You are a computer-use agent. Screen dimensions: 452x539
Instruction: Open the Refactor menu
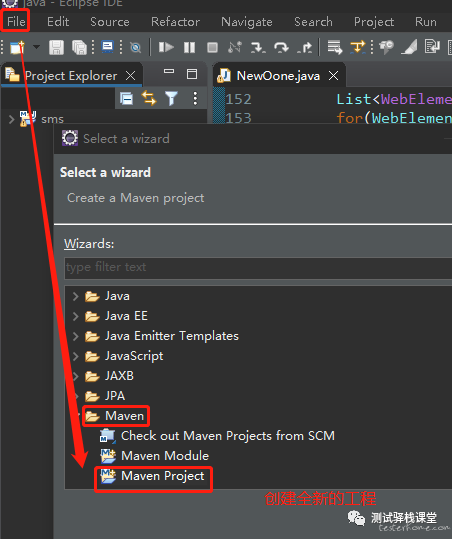[x=175, y=22]
